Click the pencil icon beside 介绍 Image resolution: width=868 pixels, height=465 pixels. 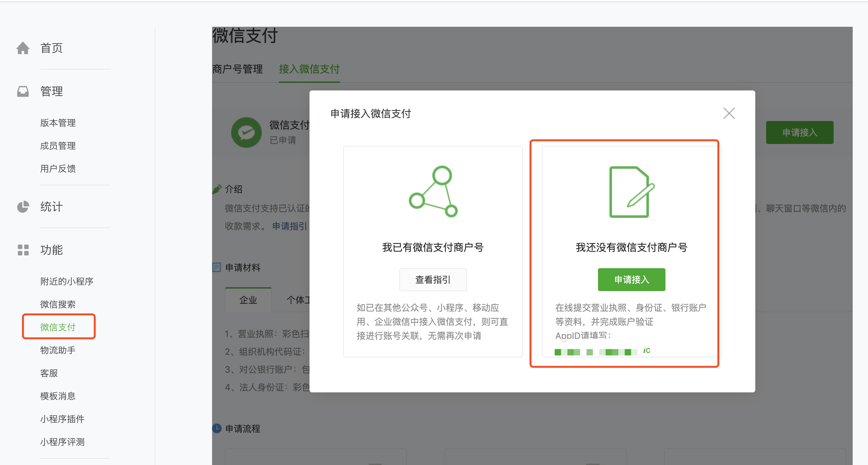pos(217,189)
